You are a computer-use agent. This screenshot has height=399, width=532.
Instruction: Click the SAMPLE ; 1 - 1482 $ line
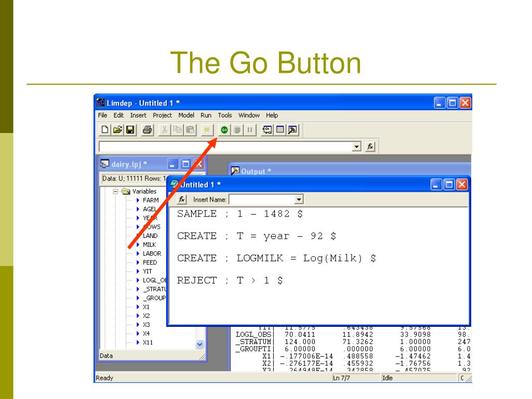(x=240, y=214)
